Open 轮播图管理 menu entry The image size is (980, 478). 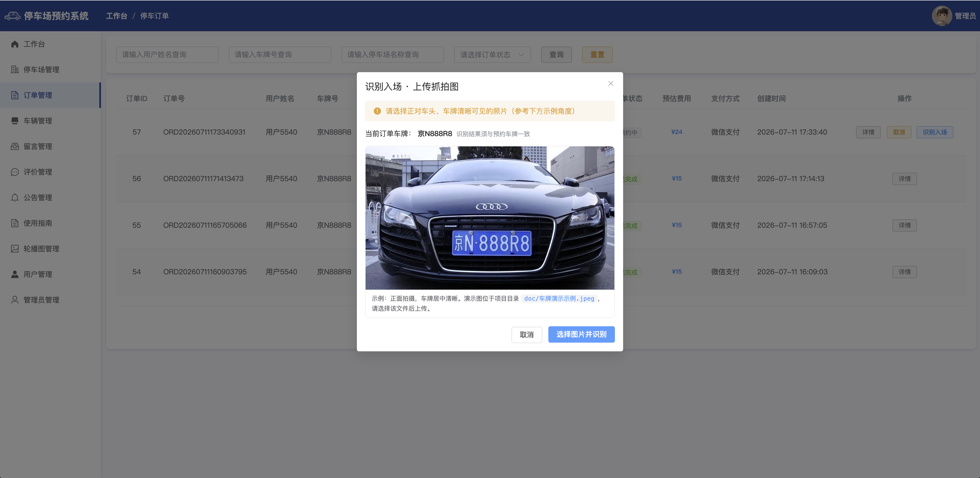pos(50,249)
